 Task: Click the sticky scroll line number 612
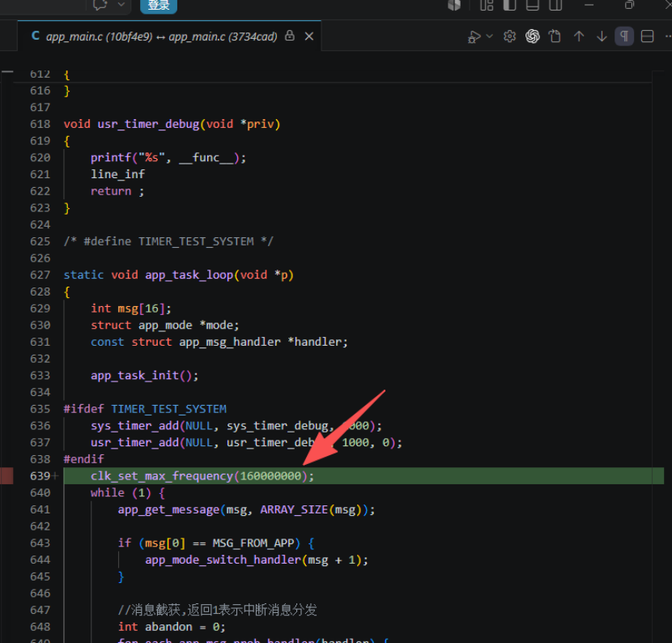point(40,75)
